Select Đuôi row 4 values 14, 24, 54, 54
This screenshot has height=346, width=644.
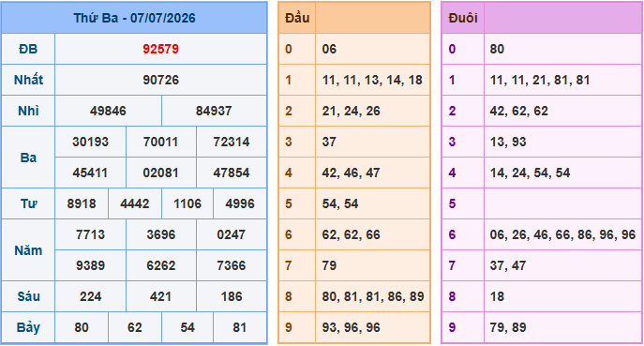[530, 173]
